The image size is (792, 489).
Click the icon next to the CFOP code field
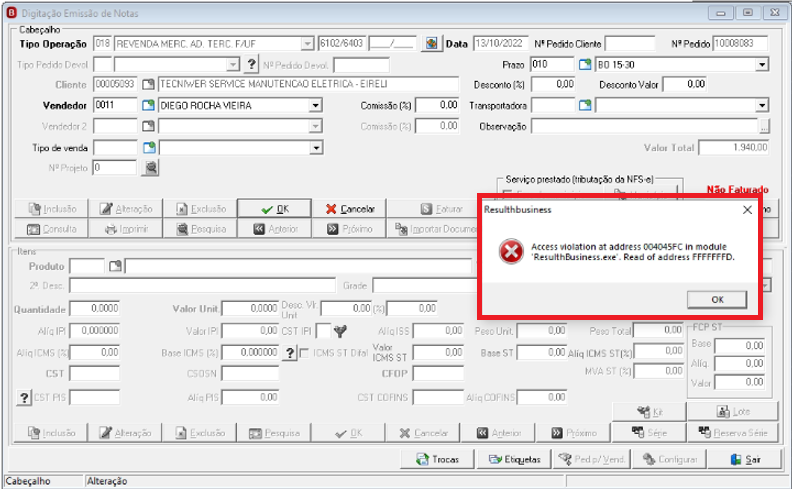(x=431, y=43)
